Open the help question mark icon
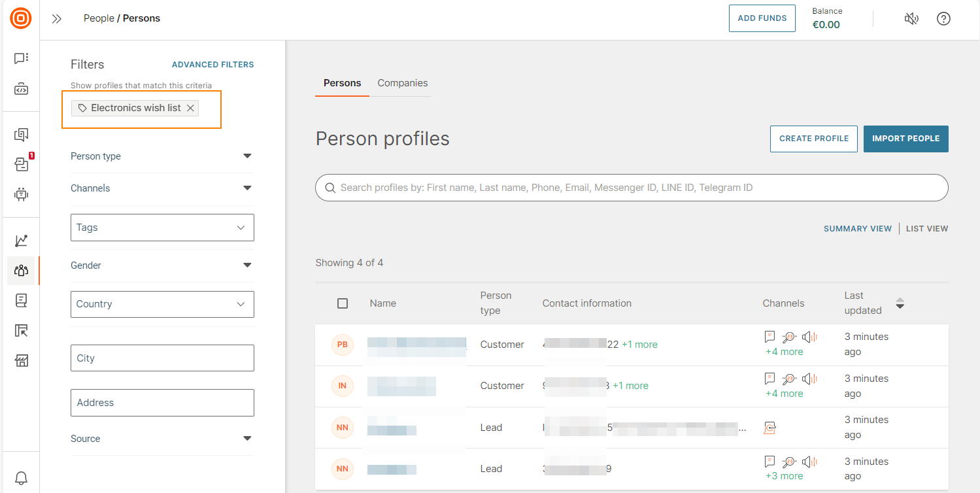Viewport: 980px width, 493px height. (x=943, y=19)
